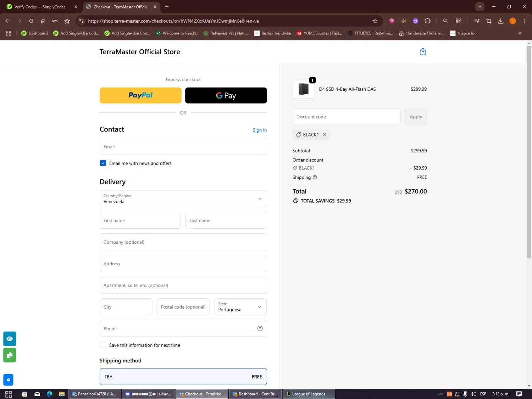Open the shopping cart bag icon
This screenshot has width=532, height=399.
click(423, 52)
